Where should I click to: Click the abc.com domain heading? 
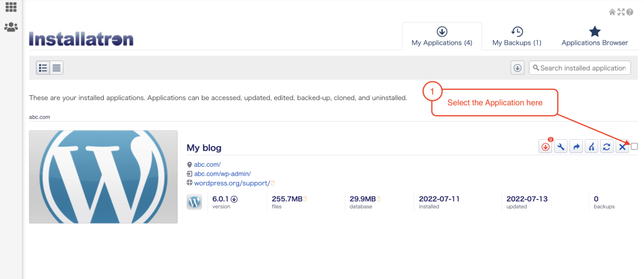(40, 117)
